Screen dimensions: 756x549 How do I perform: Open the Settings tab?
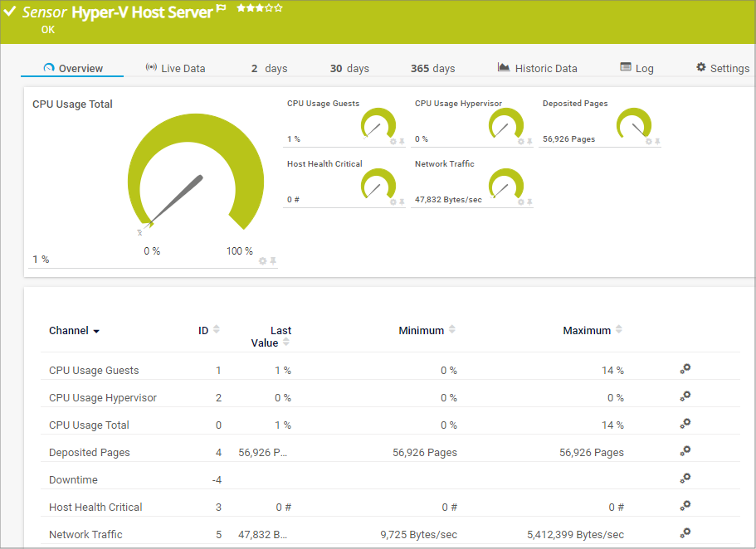coord(722,68)
